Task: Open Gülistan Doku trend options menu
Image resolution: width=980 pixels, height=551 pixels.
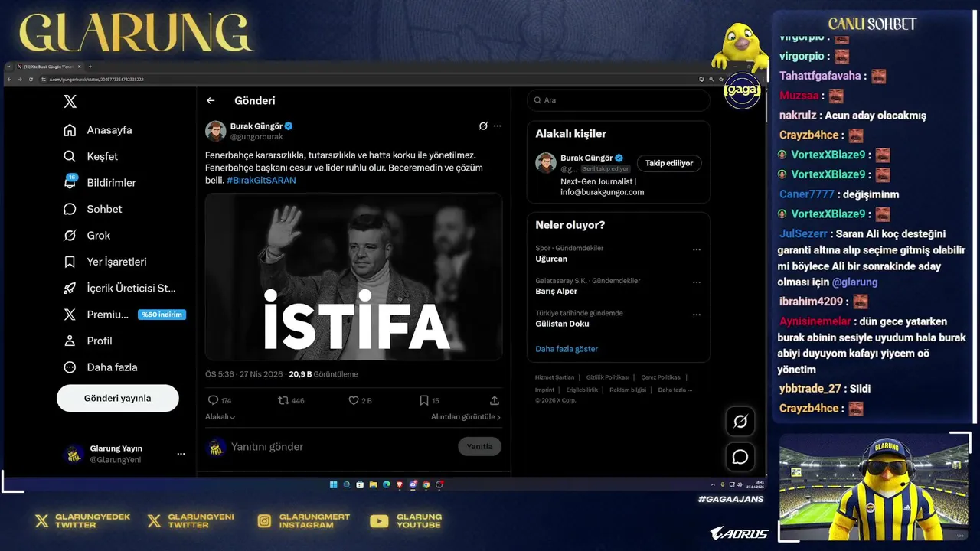Action: [x=697, y=315]
